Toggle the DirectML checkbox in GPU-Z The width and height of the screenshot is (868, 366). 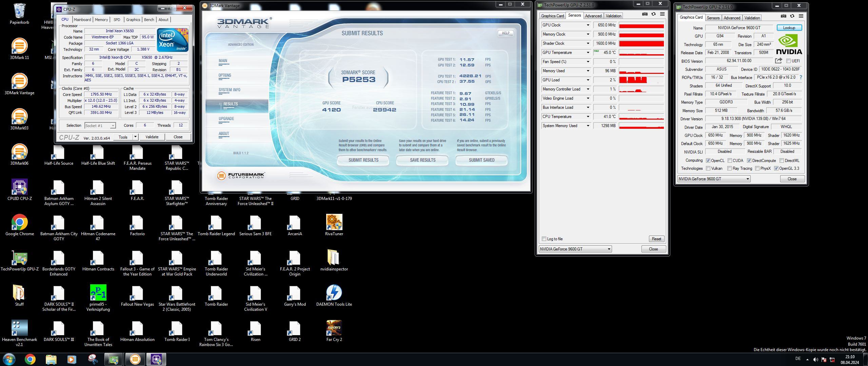tap(782, 161)
